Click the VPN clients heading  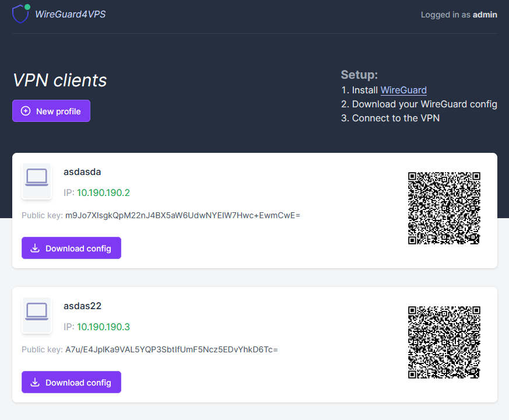click(60, 80)
